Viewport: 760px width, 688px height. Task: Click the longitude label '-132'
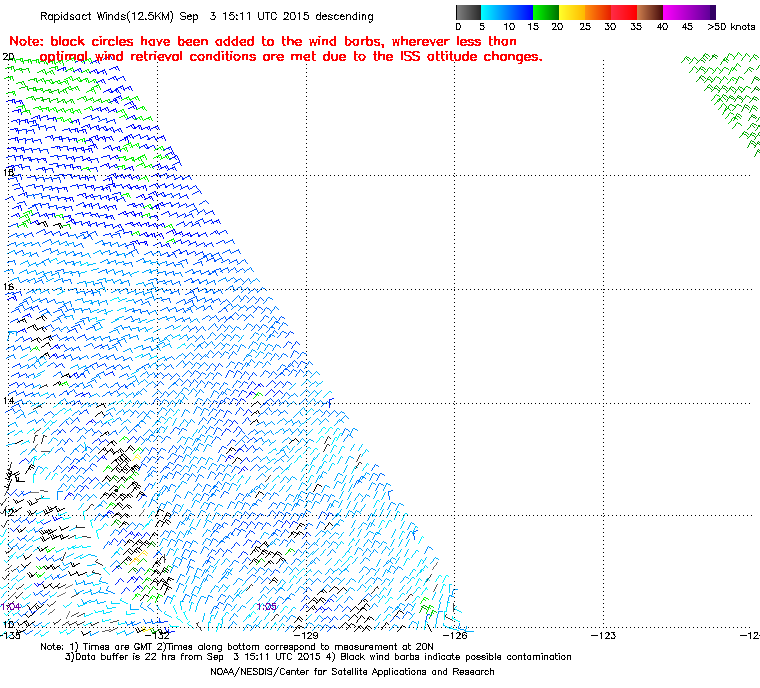tap(158, 635)
